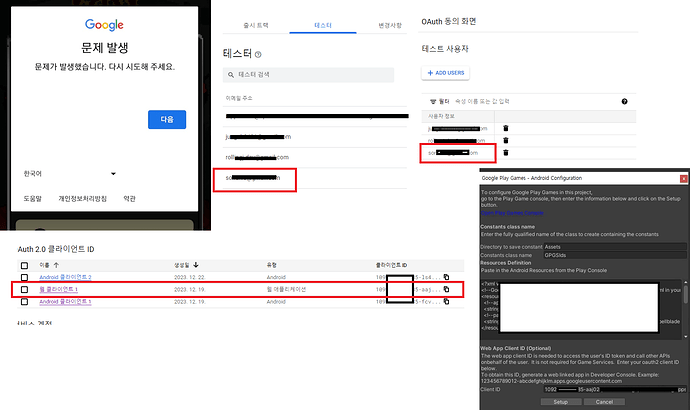
Task: Click the Setup button in Android Configuration
Action: pyautogui.click(x=561, y=401)
